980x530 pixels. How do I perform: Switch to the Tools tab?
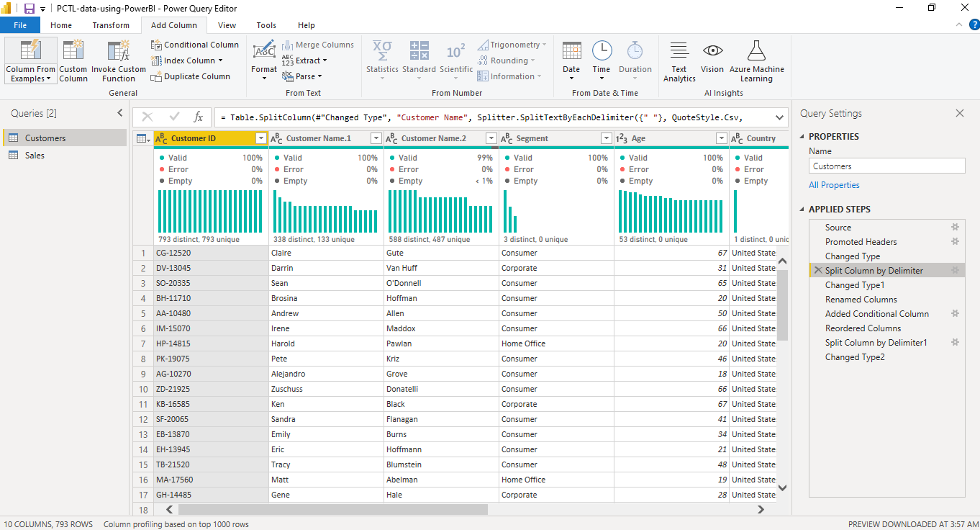[x=266, y=25]
